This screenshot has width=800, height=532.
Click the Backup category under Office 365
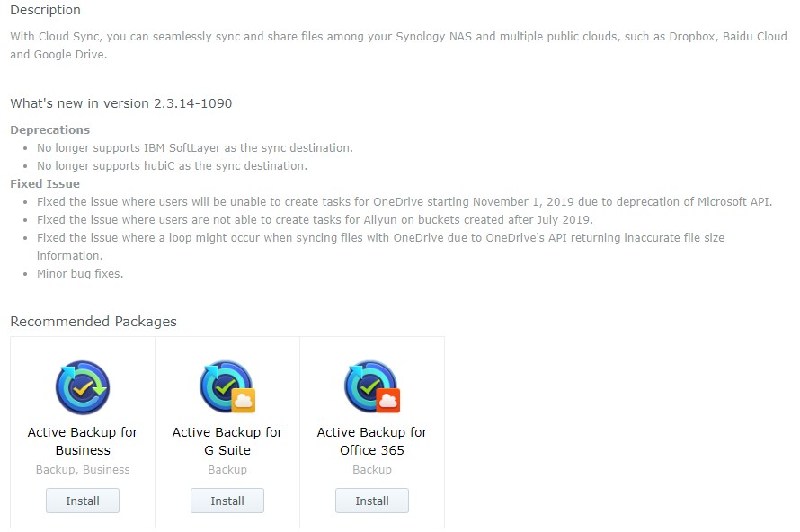point(372,470)
